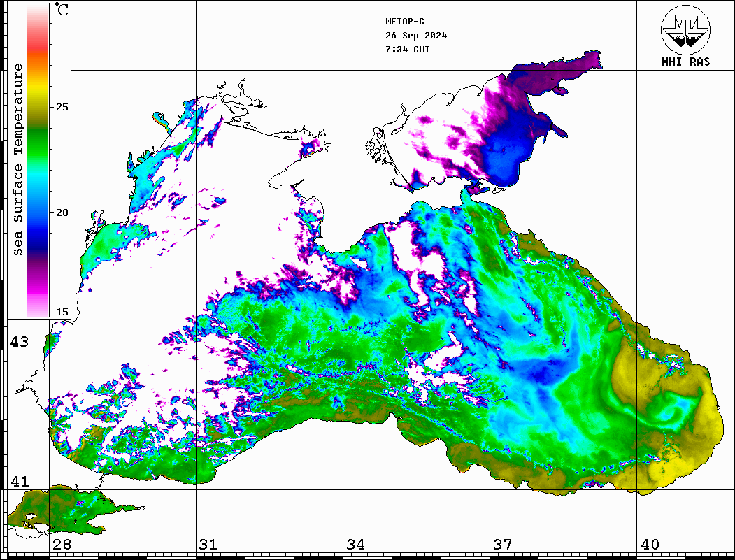The image size is (735, 560).
Task: Click the 7:34 GMT time text
Action: coord(407,49)
